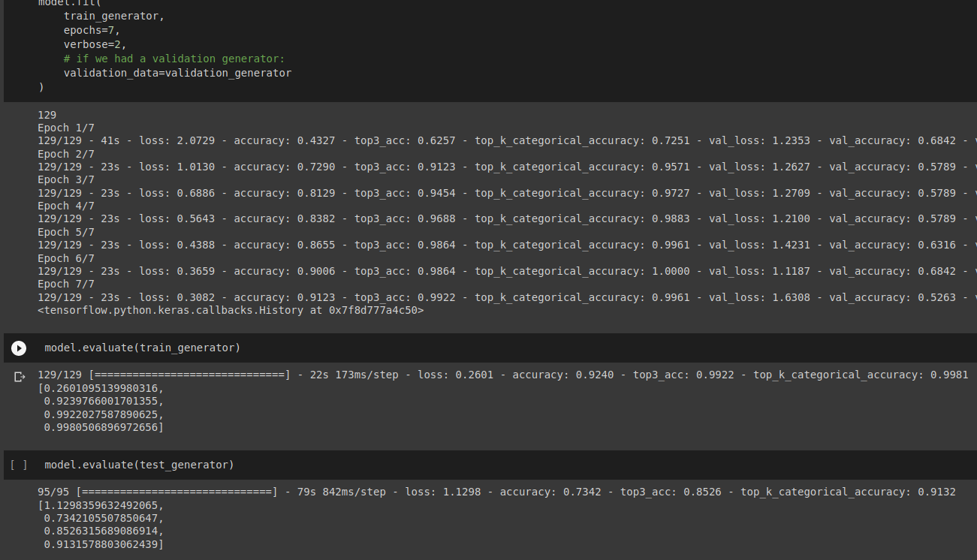
Task: Click the epochs=7 line in model.fit
Action: pyautogui.click(x=92, y=31)
